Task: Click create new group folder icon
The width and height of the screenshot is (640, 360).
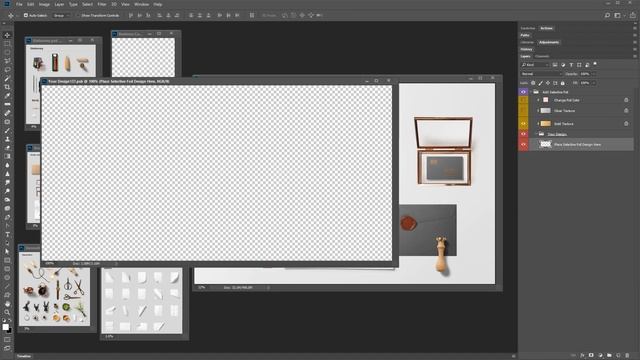Action: click(609, 356)
